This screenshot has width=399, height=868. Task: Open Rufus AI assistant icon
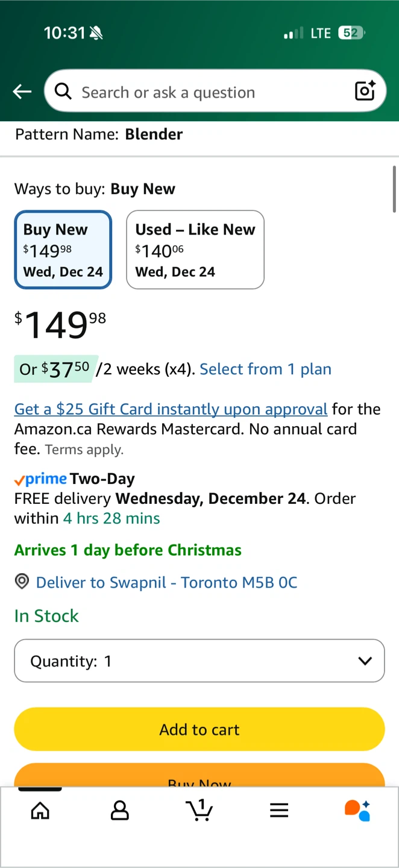click(x=357, y=811)
